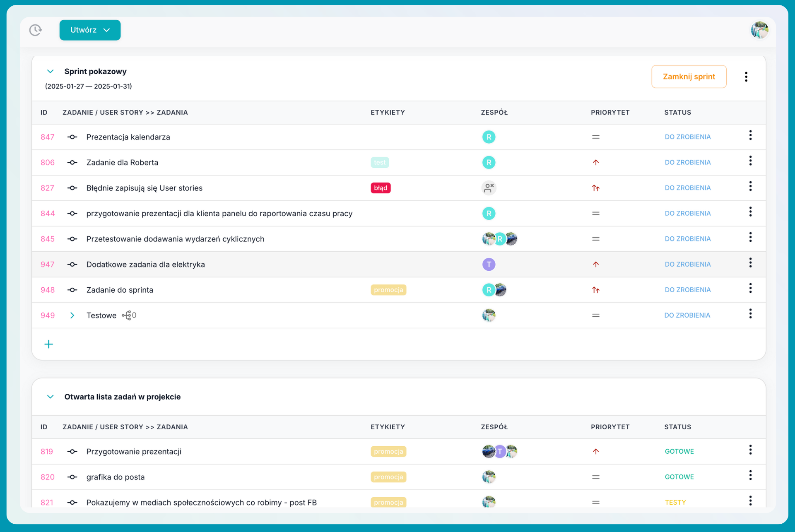Open three-dot menu for Sprint pokazowy
The width and height of the screenshot is (795, 532).
point(746,77)
